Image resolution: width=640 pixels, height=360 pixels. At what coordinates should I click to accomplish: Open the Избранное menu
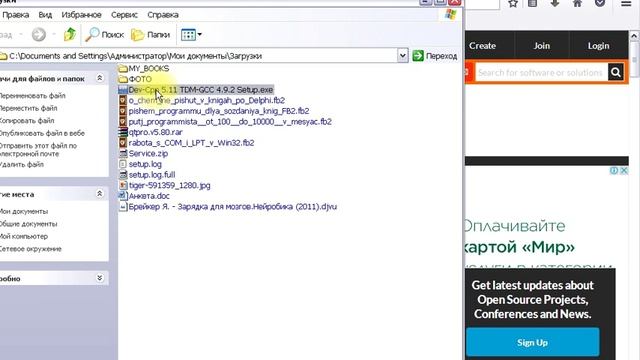(81, 15)
